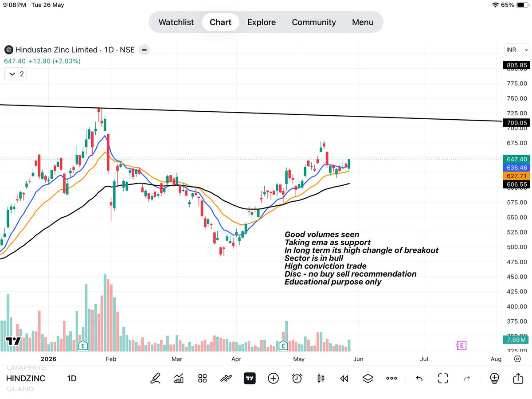Open the INR currency dropdown

tap(517, 50)
